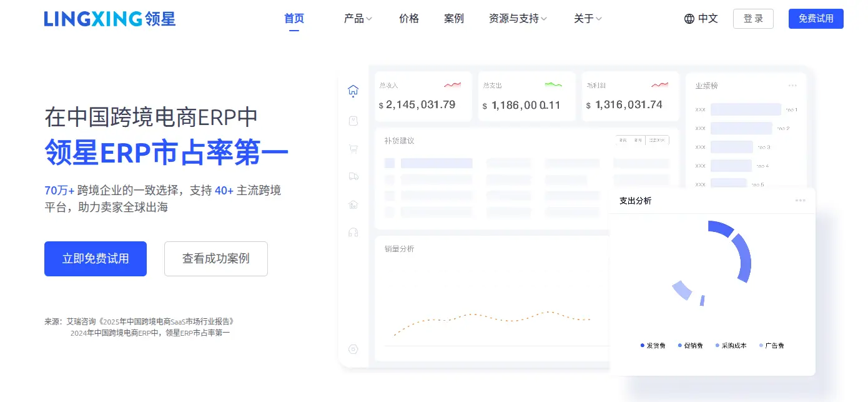868x402 pixels.
Task: Select the delivery truck icon in dashboard sidebar
Action: coord(353,176)
